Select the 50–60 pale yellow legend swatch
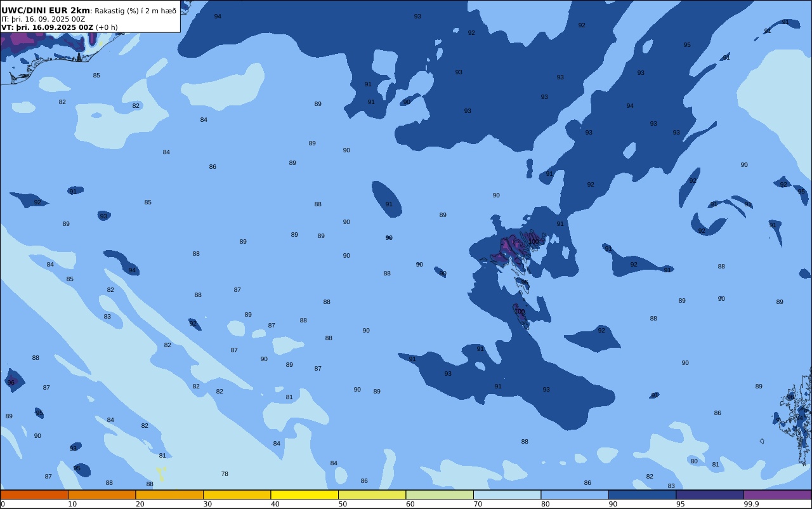Image resolution: width=812 pixels, height=509 pixels. click(x=372, y=494)
